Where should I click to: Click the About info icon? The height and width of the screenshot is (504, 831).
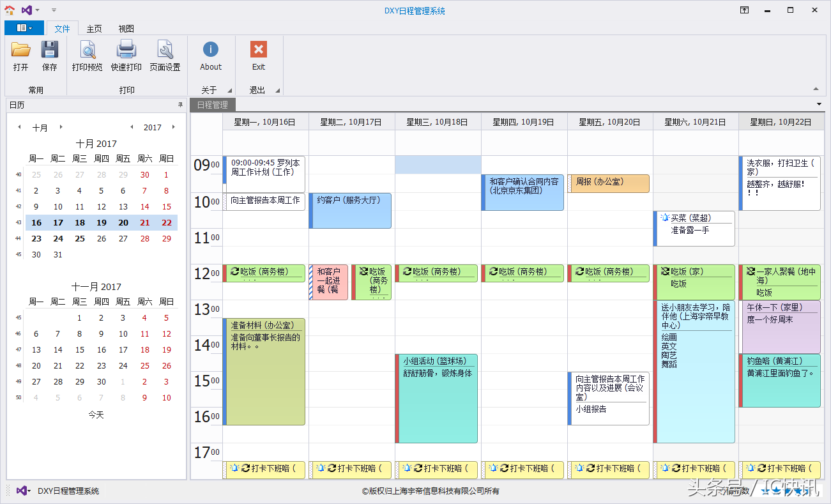[x=211, y=50]
